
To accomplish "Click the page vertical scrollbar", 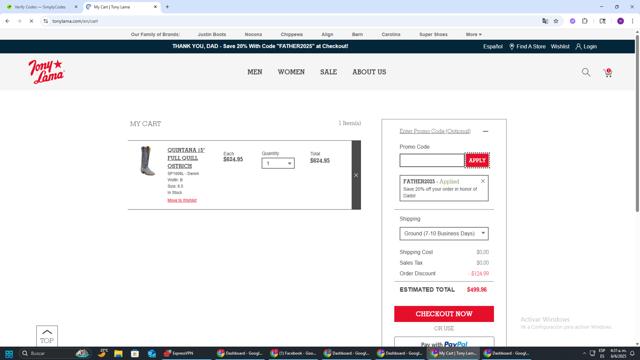I will pos(637,124).
